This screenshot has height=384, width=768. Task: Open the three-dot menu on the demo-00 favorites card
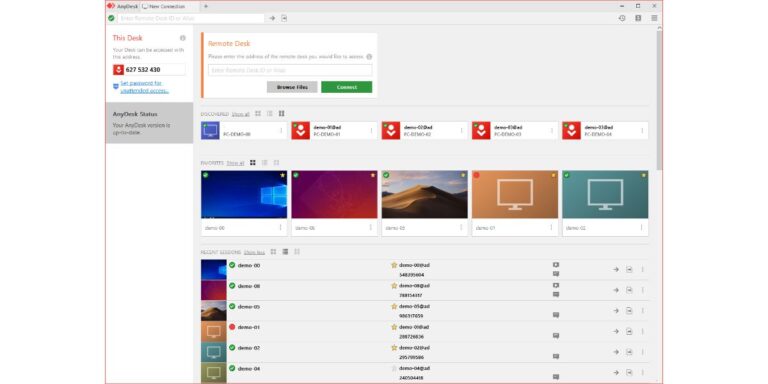[x=281, y=227]
